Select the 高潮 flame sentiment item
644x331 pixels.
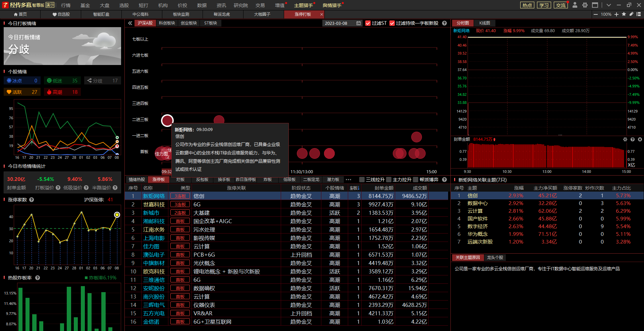click(62, 92)
